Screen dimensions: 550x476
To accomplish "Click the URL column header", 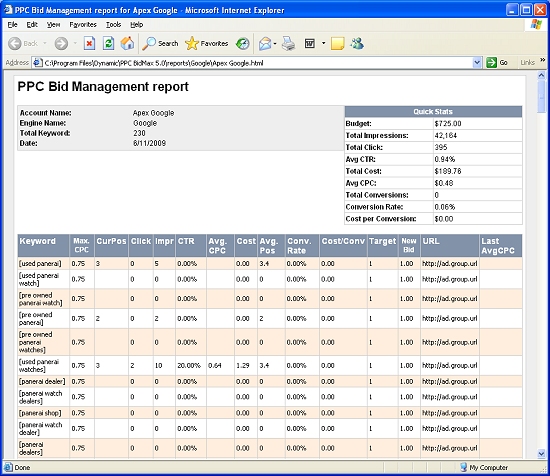I will pyautogui.click(x=450, y=246).
